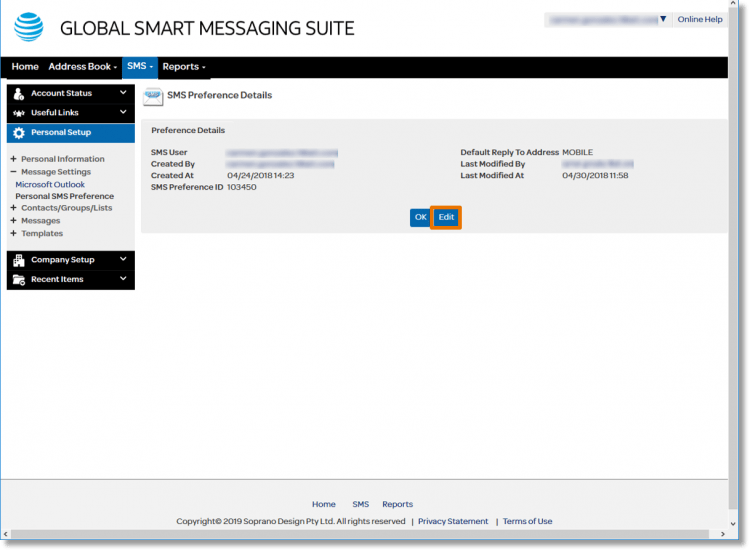
Task: Expand the Recent Items panel chevron
Action: [123, 278]
